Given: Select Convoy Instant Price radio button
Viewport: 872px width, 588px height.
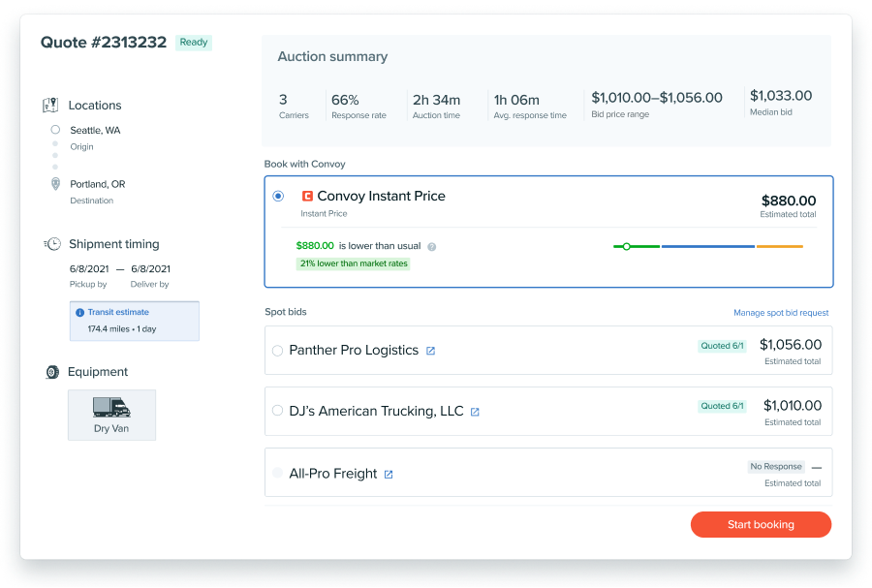Looking at the screenshot, I should click(278, 196).
